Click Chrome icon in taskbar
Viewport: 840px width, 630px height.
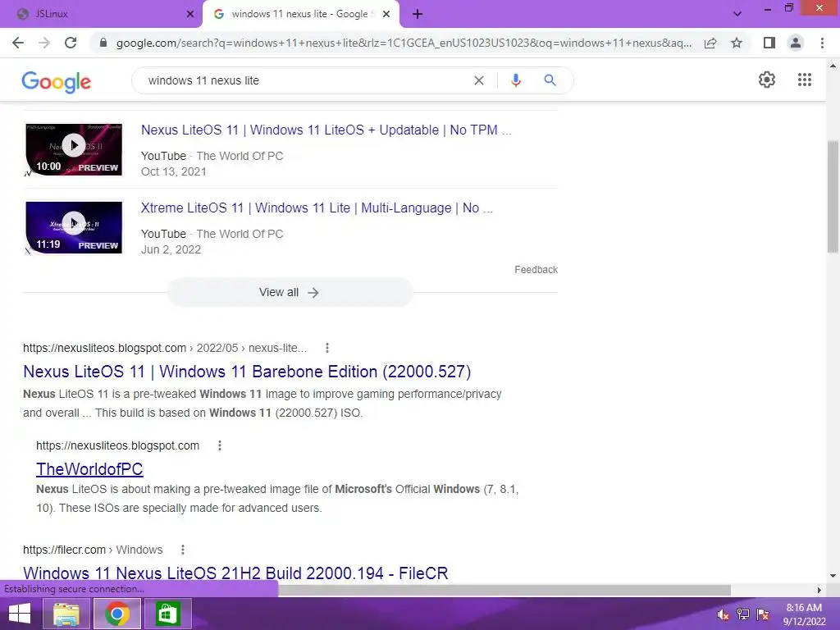117,614
